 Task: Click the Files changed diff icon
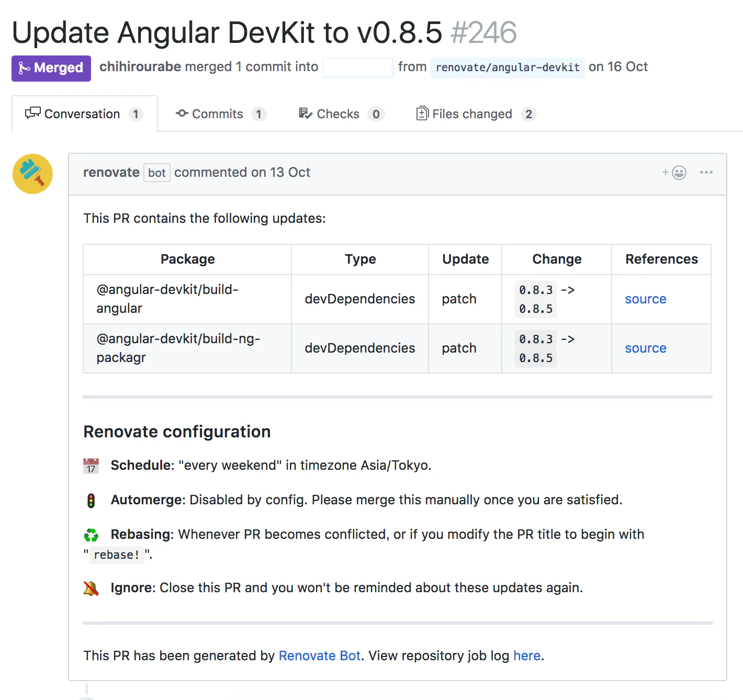tap(422, 113)
